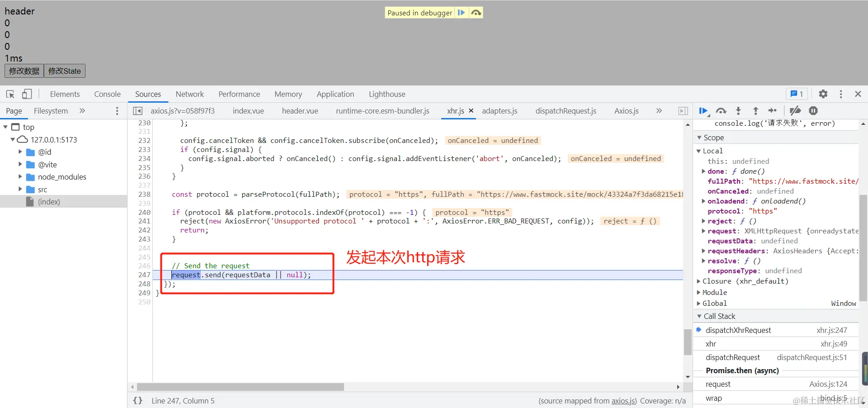Collapse the 127.0.0.1:5173 tree node
The height and width of the screenshot is (408, 868).
pyautogui.click(x=13, y=140)
